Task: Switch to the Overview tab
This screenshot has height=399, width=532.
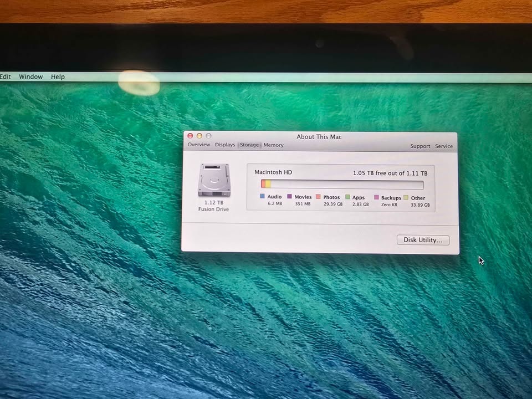Action: pyautogui.click(x=199, y=145)
